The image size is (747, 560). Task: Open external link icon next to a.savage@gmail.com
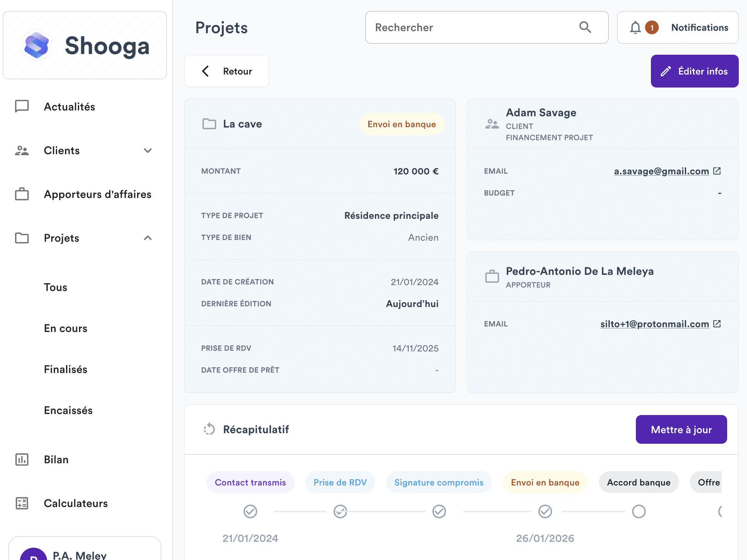(x=717, y=171)
